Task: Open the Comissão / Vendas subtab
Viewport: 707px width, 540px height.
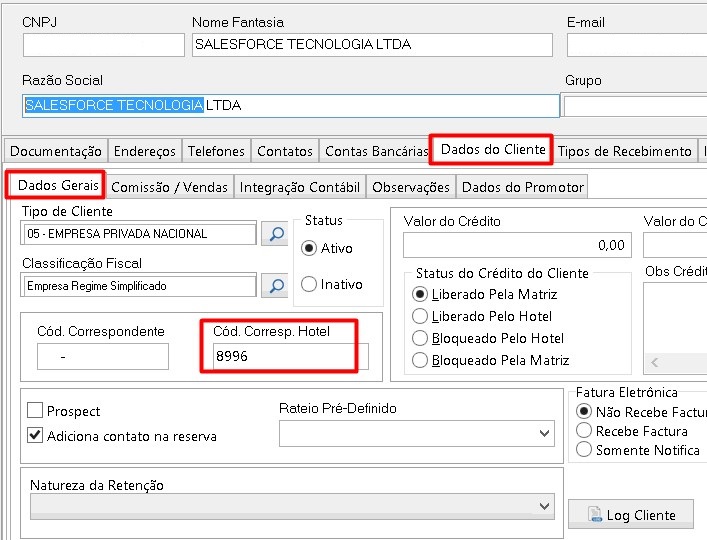Action: click(x=170, y=187)
